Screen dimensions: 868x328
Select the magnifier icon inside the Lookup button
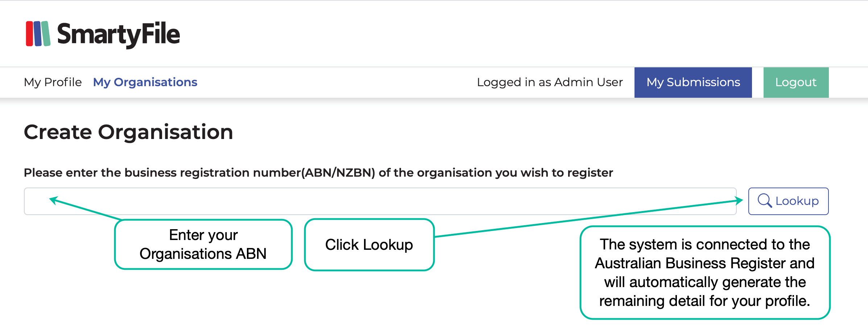[x=765, y=201]
